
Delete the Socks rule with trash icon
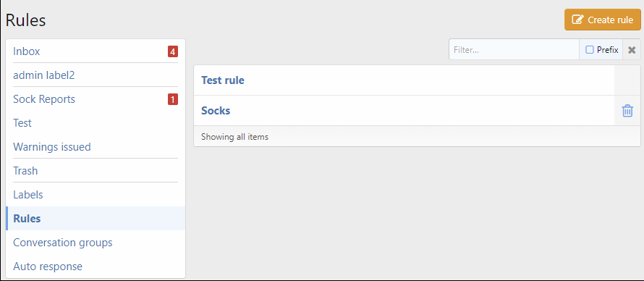[627, 111]
